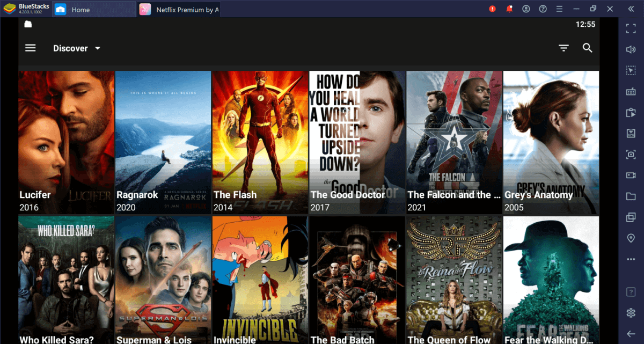Open BlueStacks settings gear
The height and width of the screenshot is (344, 644).
point(631,313)
